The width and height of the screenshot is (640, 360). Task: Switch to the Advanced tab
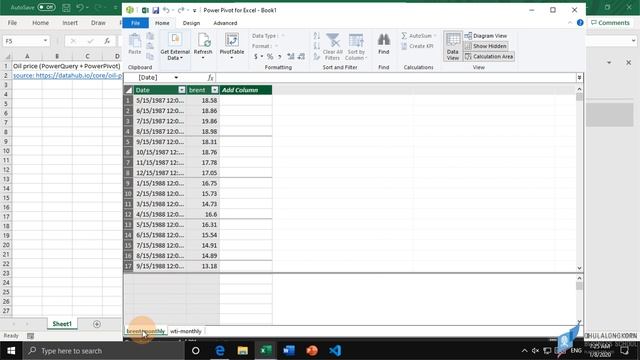pos(225,23)
